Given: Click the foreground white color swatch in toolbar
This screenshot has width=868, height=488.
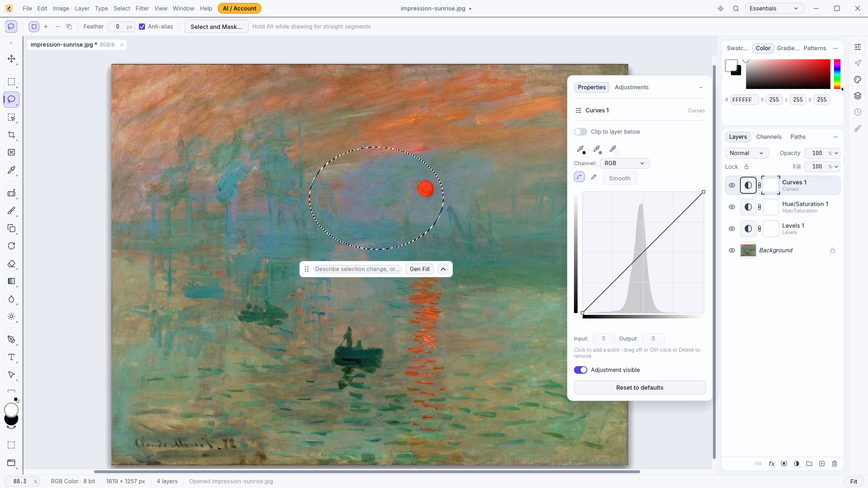Looking at the screenshot, I should pos(11,410).
